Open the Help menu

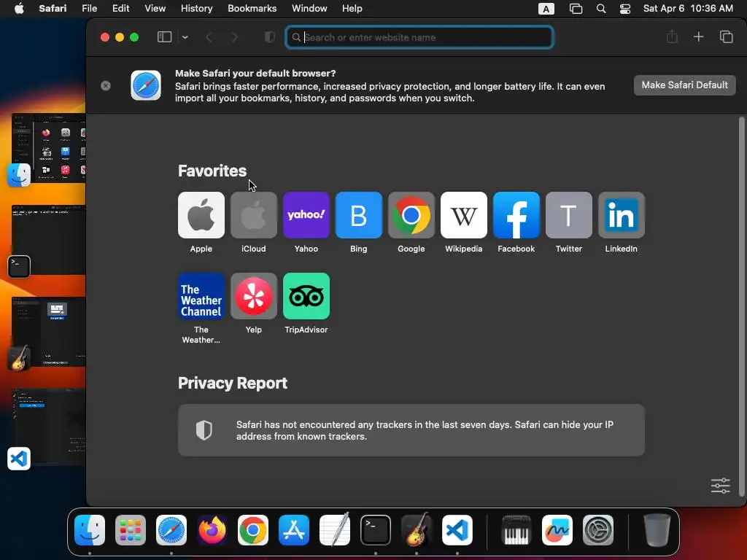tap(352, 9)
